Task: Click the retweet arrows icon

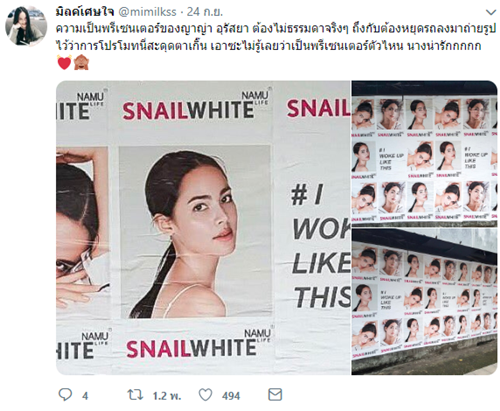Action: pos(135,395)
